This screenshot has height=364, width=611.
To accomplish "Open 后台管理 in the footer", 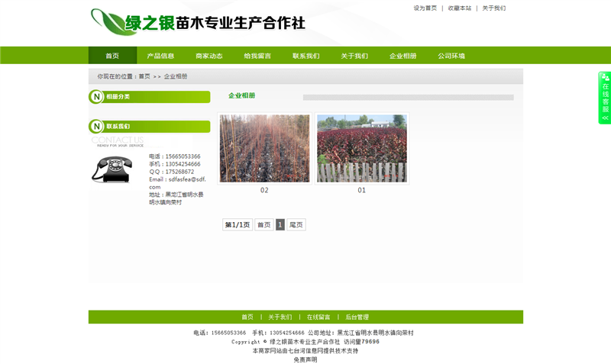I will click(x=357, y=317).
